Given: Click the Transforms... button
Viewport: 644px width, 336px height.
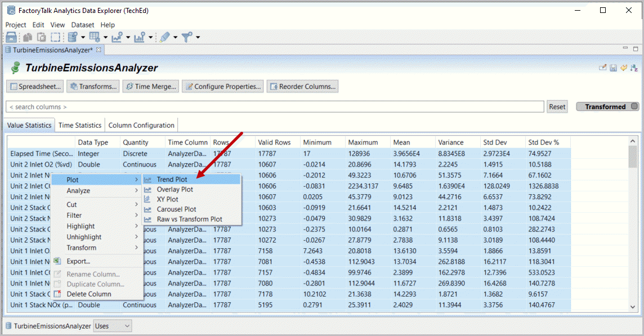Looking at the screenshot, I should (x=93, y=87).
